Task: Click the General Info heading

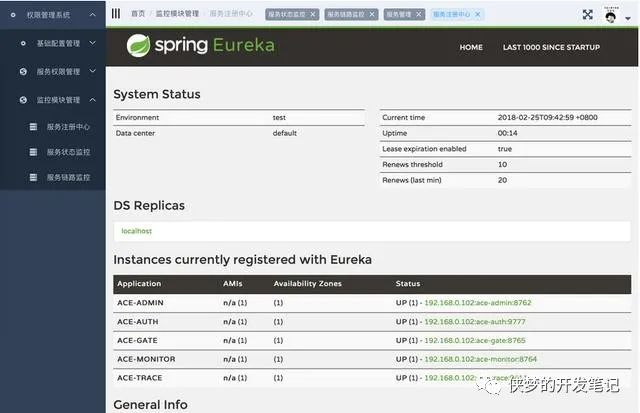Action: 151,404
